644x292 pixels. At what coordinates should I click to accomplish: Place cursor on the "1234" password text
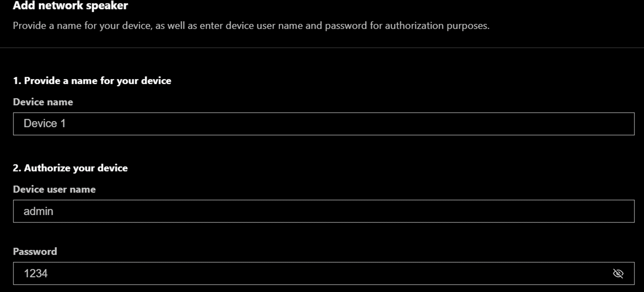click(x=36, y=273)
